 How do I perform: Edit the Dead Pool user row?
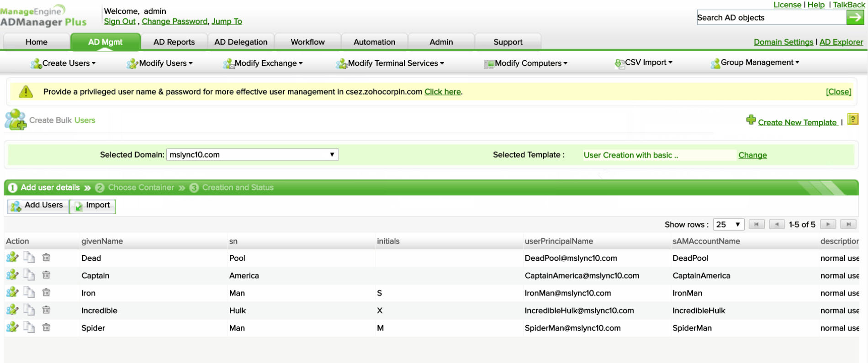coord(12,258)
